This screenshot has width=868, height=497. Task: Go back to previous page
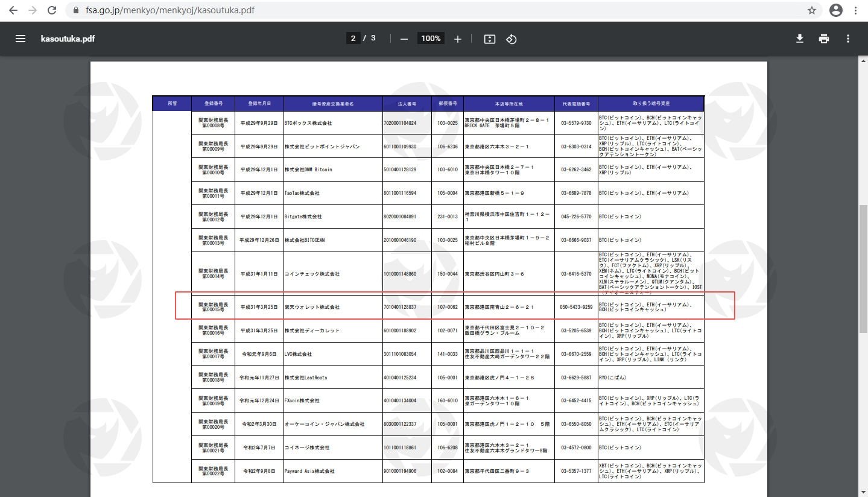pyautogui.click(x=13, y=10)
